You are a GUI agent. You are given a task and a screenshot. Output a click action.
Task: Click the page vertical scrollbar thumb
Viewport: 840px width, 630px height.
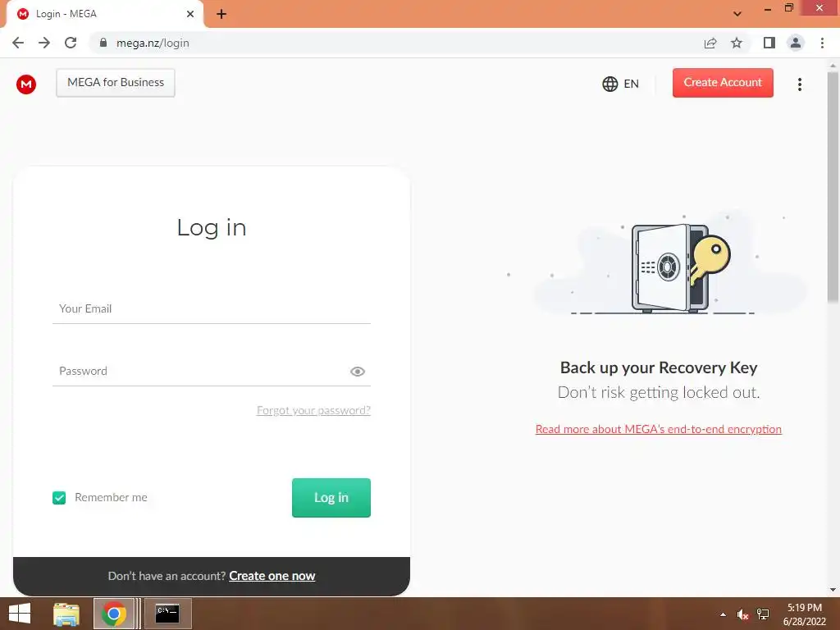pos(833,187)
